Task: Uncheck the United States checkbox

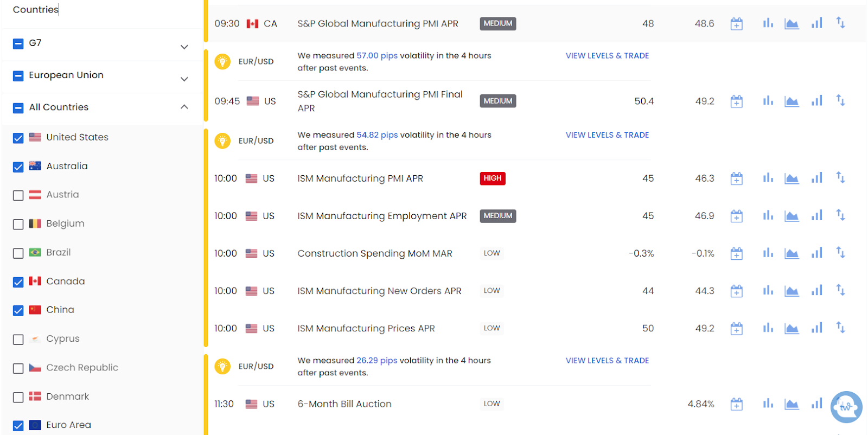Action: coord(18,138)
